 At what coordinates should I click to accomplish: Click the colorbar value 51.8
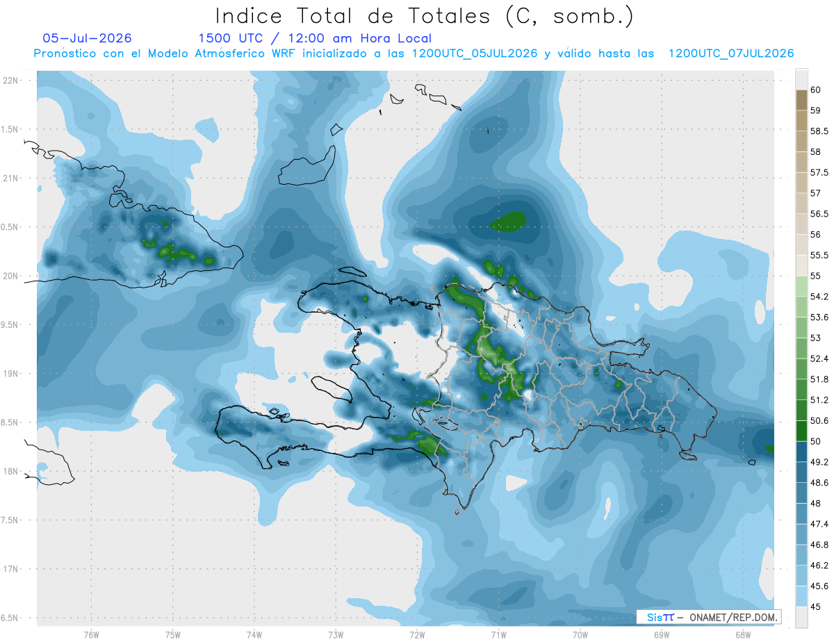(819, 379)
